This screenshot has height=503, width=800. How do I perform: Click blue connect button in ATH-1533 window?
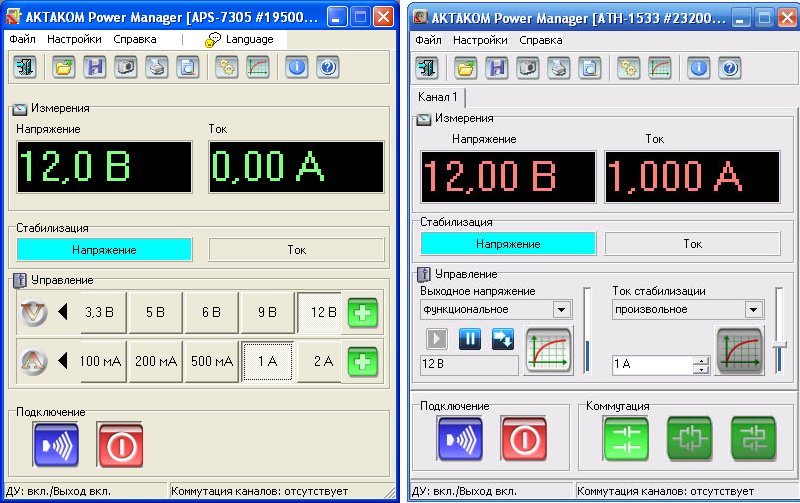(x=460, y=439)
